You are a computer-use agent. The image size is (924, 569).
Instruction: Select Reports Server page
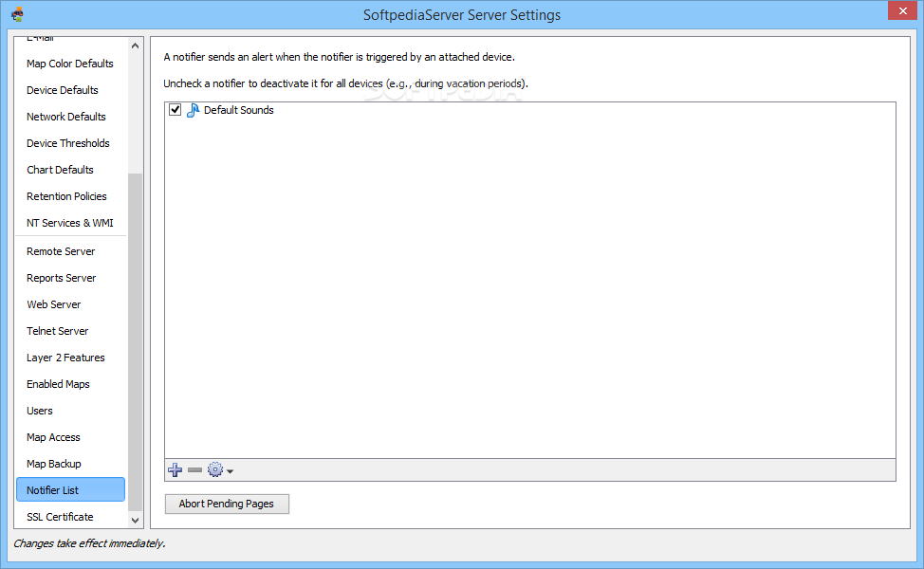pos(62,278)
